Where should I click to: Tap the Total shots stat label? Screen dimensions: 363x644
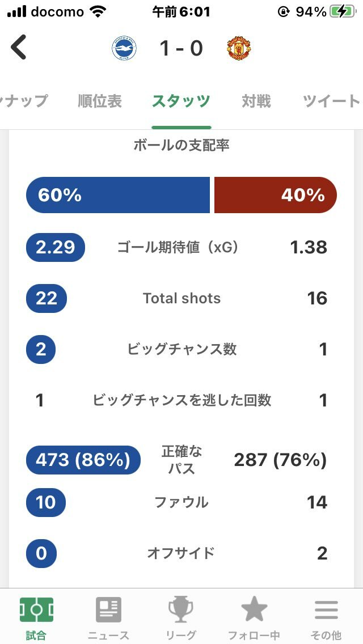coord(181,298)
